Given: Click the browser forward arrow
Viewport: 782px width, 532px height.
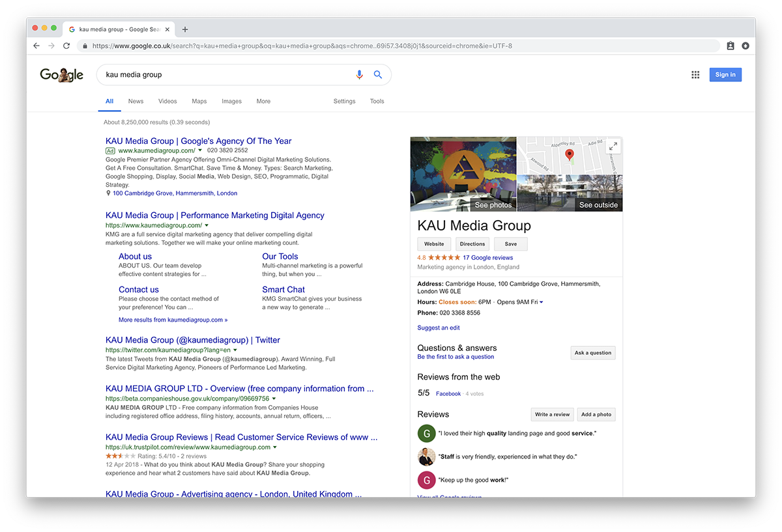Looking at the screenshot, I should (x=51, y=46).
